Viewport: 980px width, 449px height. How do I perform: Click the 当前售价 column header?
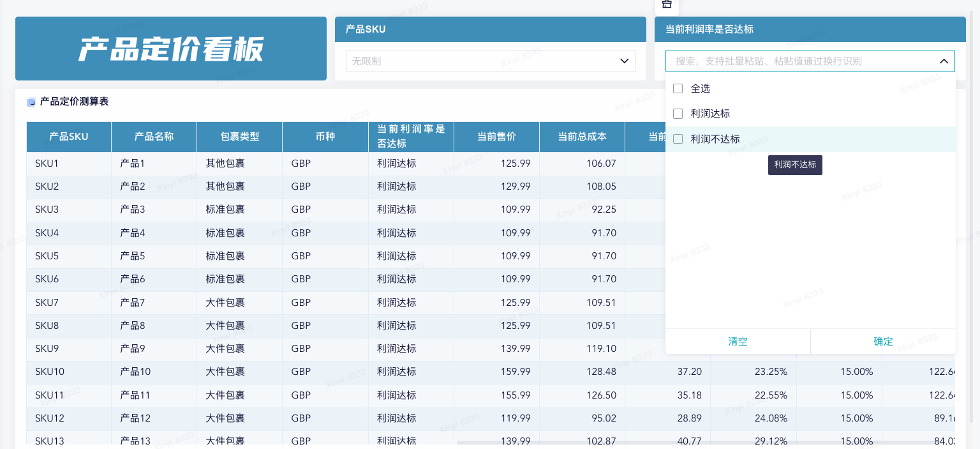496,137
